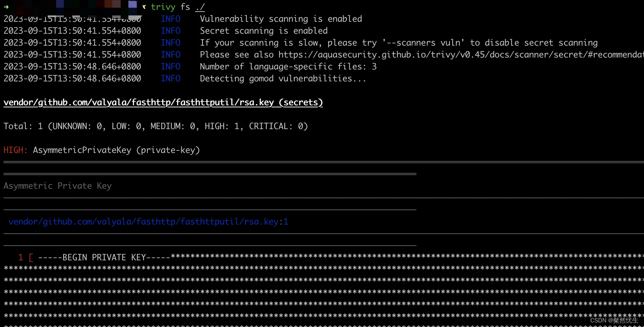Open the blue rsa.key:1 file path
Viewport: 644px width, 327px height.
(148, 222)
